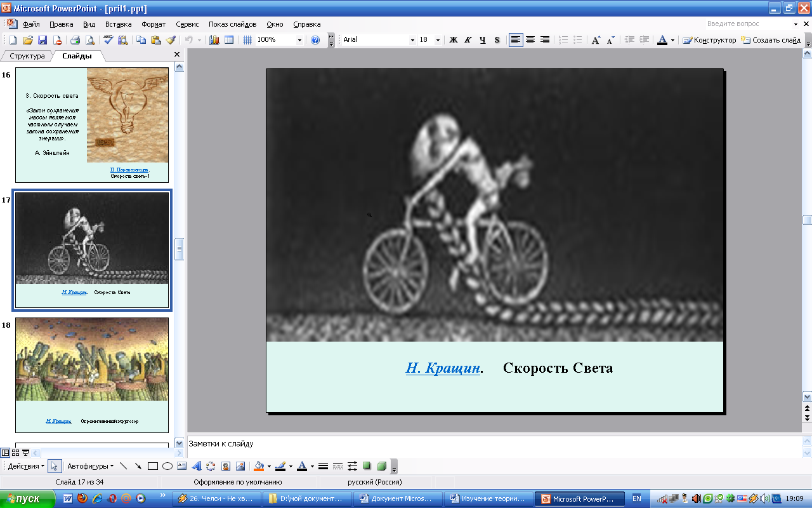Open the Вставка menu
Screen dimensions: 812x508
(118, 24)
